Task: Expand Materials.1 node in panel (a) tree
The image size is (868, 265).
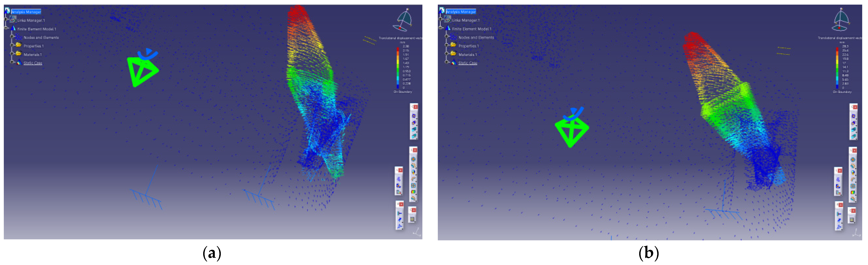Action: (x=12, y=53)
